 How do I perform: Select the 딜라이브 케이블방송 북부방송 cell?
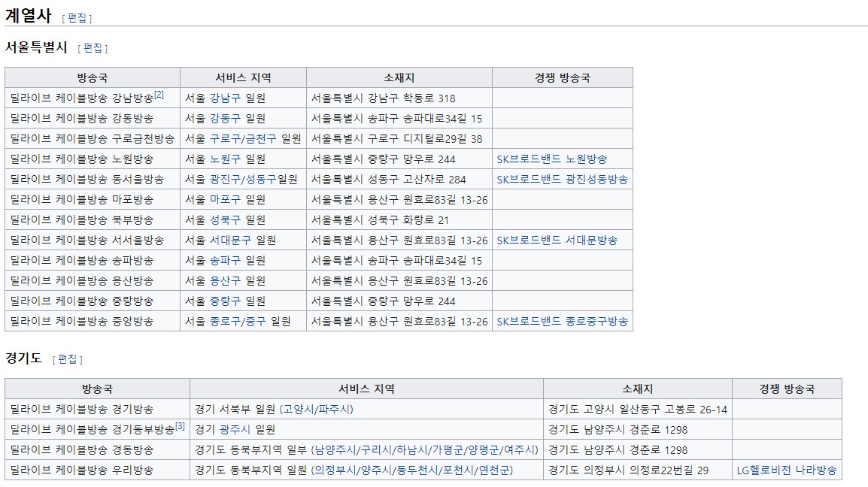point(93,219)
